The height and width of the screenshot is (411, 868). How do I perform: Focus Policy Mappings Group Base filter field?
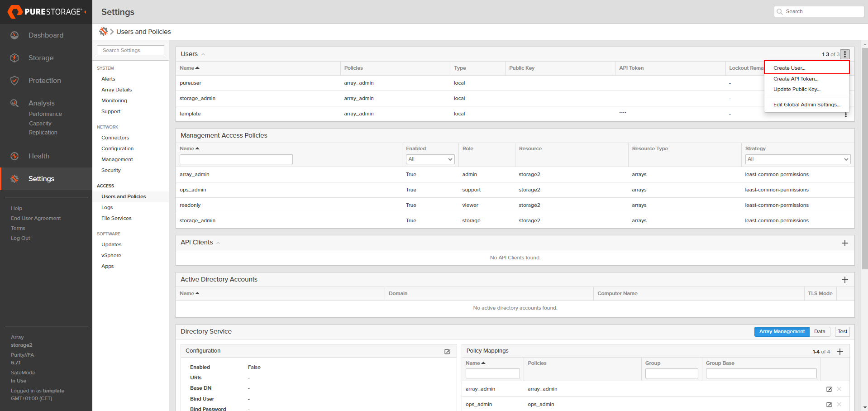tap(761, 373)
